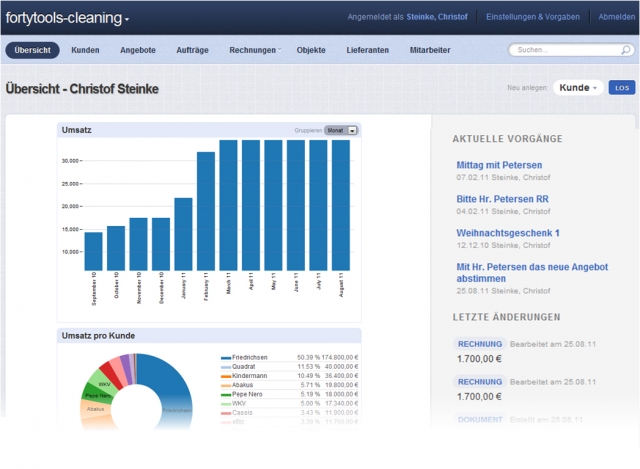Image resolution: width=640 pixels, height=469 pixels.
Task: Open the Mittag mit Petersen entry
Action: 499,165
